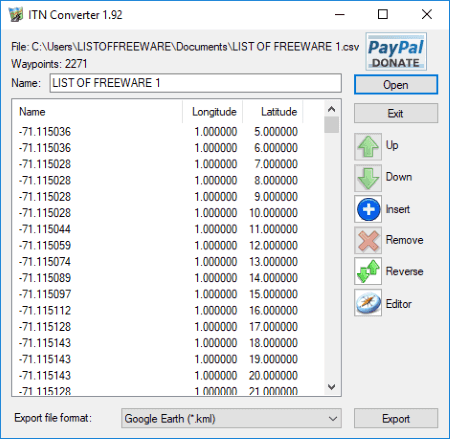Click the Waypoints: 2271 count text
Image resolution: width=450 pixels, height=439 pixels.
(49, 64)
